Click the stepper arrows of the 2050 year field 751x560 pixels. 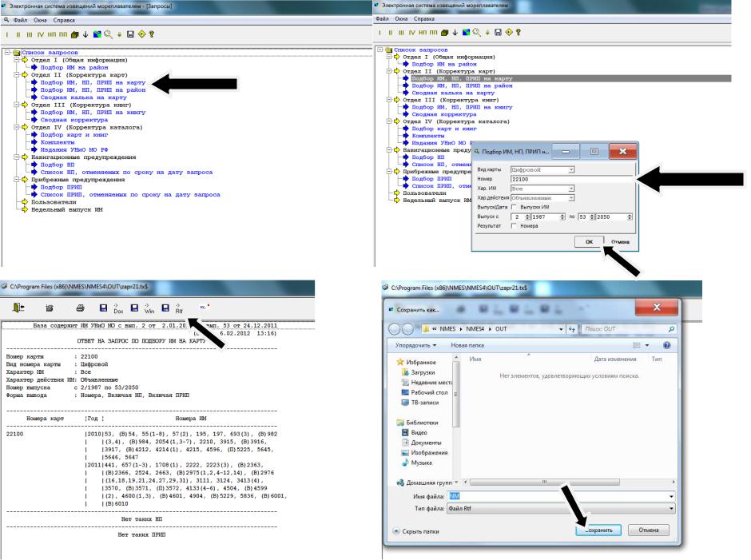(630, 216)
